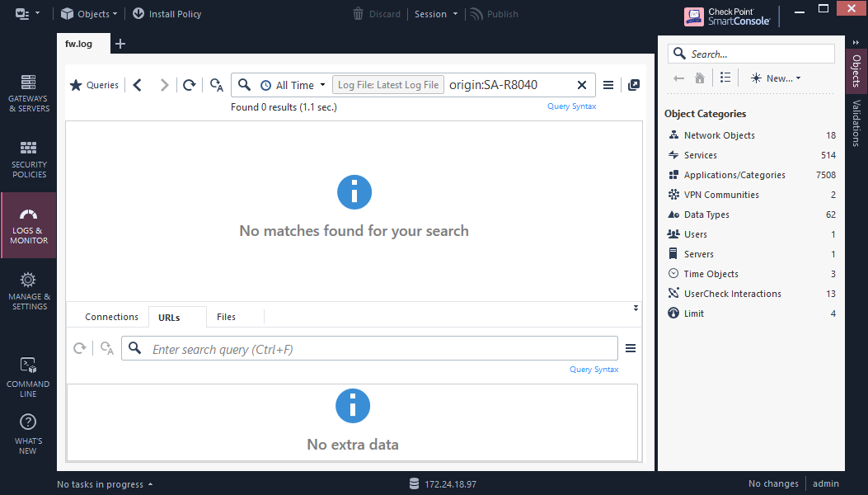Screen dimensions: 868x495
Task: Toggle the object list view icon
Action: click(725, 77)
